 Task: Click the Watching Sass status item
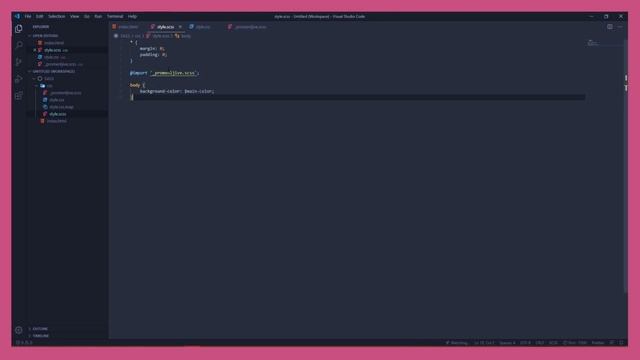click(x=457, y=342)
